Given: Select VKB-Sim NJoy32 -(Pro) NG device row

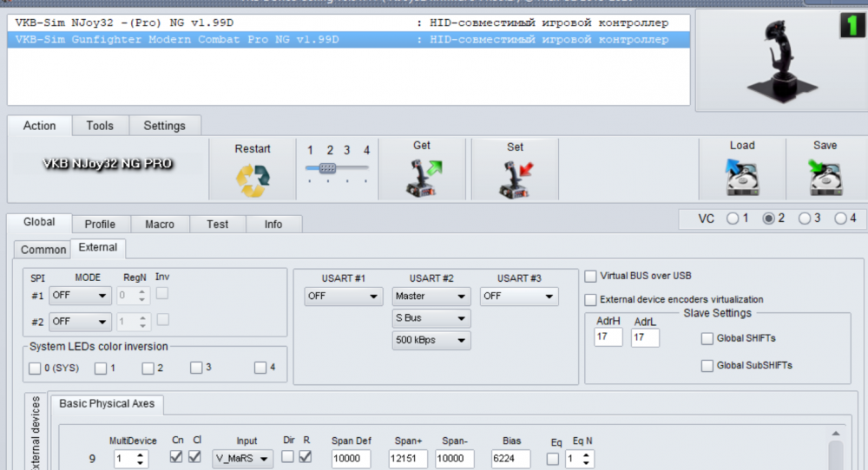Looking at the screenshot, I should click(349, 23).
